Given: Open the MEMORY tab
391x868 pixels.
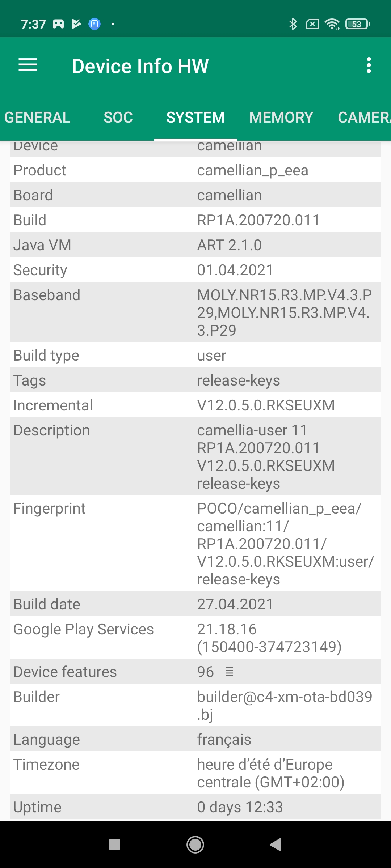Looking at the screenshot, I should (x=281, y=118).
